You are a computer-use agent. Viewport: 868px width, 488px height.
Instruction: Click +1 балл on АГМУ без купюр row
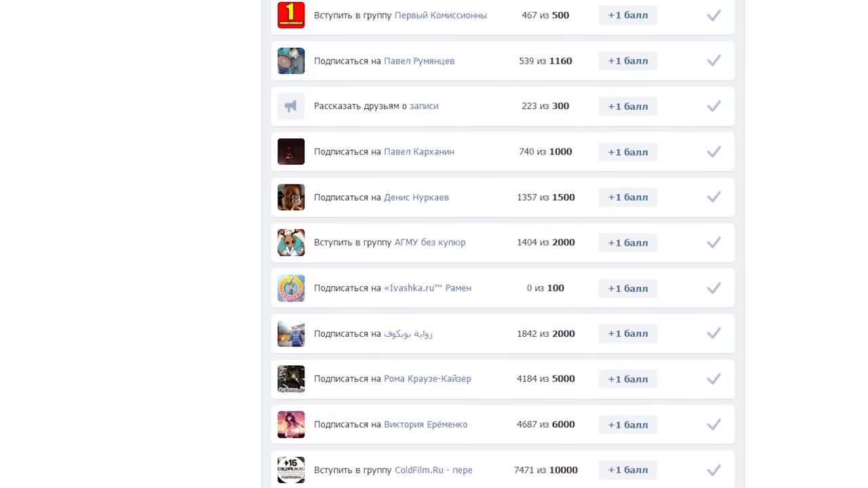click(628, 243)
